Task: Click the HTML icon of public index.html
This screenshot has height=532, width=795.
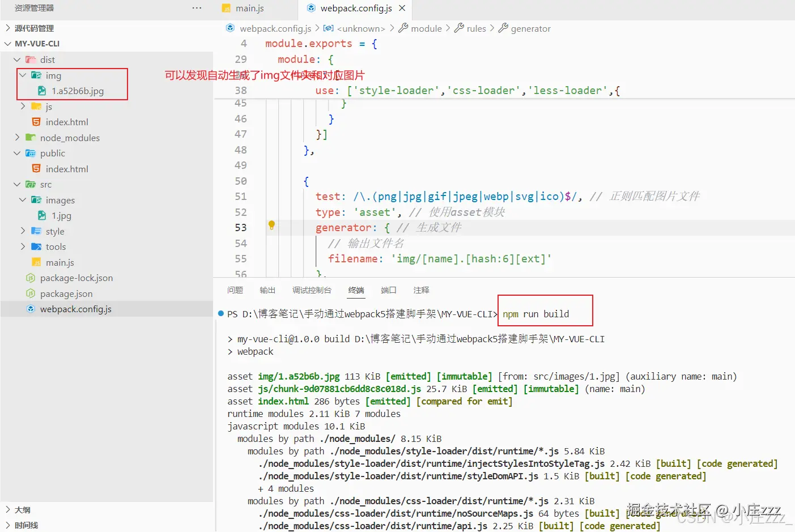Action: click(x=36, y=169)
